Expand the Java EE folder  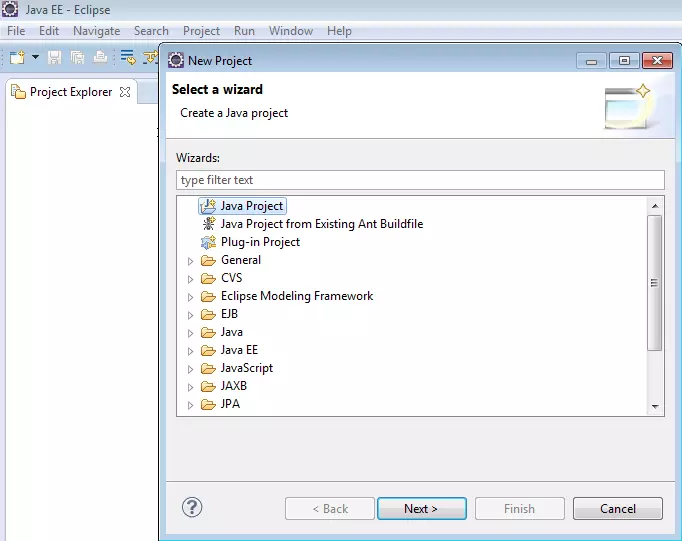[190, 351]
